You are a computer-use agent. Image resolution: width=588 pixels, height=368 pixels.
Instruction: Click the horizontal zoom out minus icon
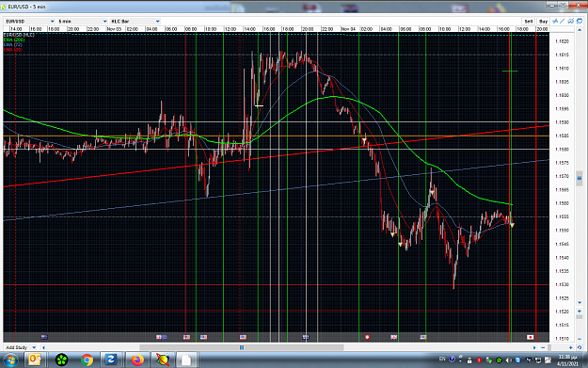[x=543, y=347]
